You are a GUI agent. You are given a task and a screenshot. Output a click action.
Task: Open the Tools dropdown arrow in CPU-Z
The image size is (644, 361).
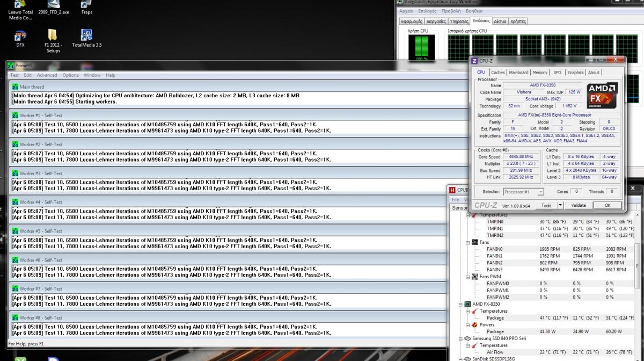(x=561, y=205)
